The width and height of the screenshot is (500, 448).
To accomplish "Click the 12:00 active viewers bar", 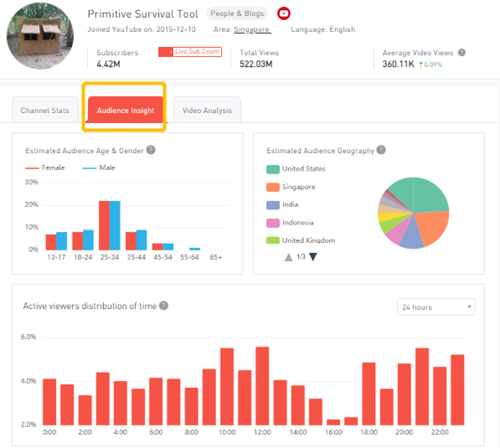I will (x=262, y=386).
